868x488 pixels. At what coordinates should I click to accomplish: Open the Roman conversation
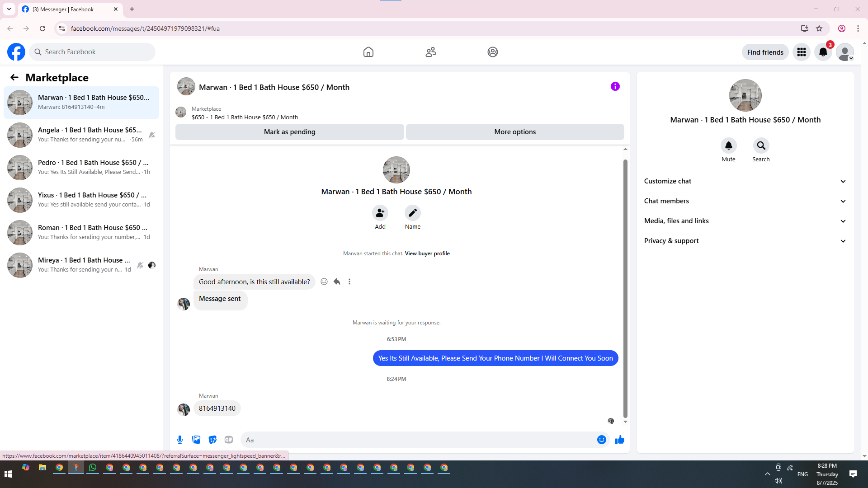coord(81,233)
